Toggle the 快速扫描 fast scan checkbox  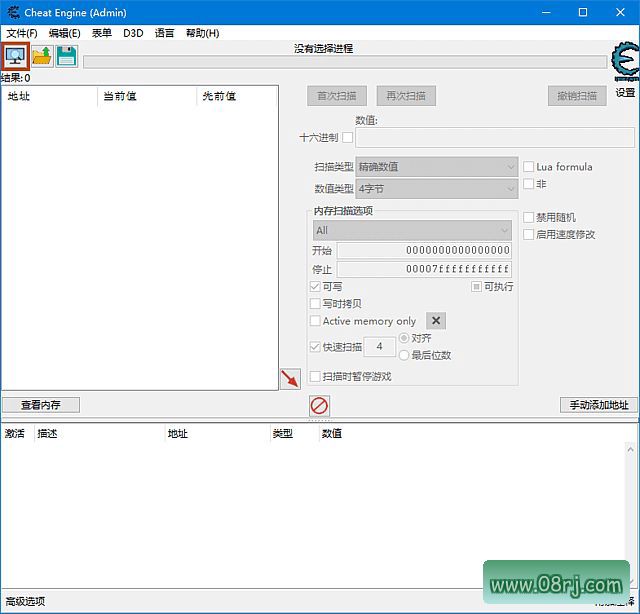point(315,347)
